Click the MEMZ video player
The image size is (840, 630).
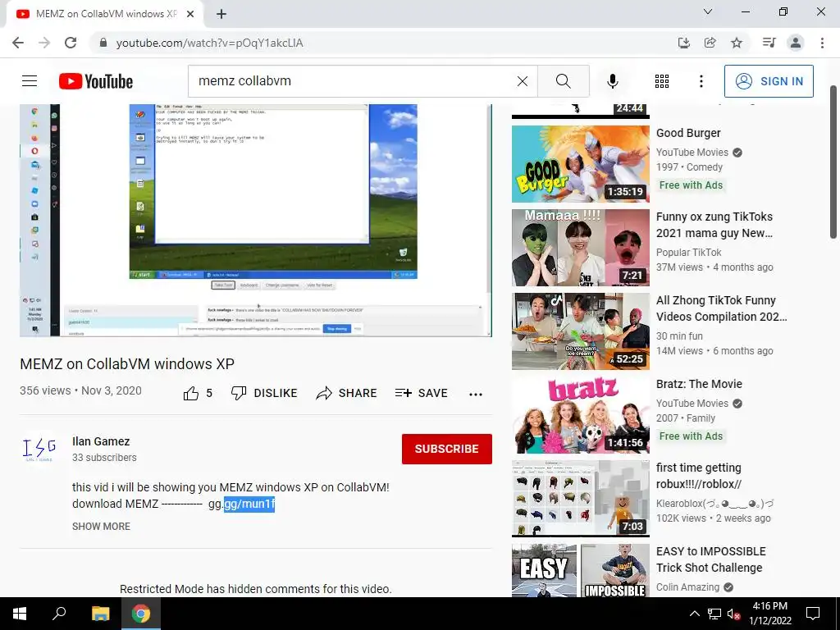click(x=256, y=220)
